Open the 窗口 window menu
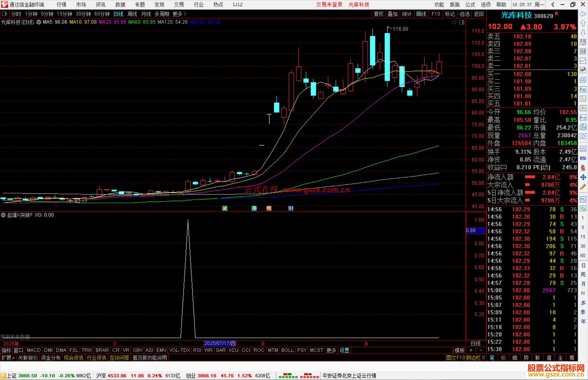This screenshot has width=588, height=380. [19, 350]
